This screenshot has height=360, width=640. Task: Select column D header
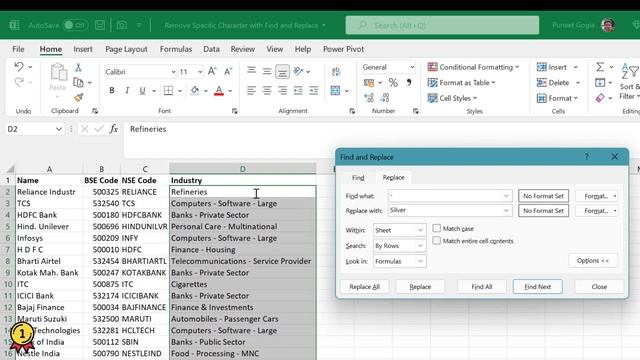(242, 169)
